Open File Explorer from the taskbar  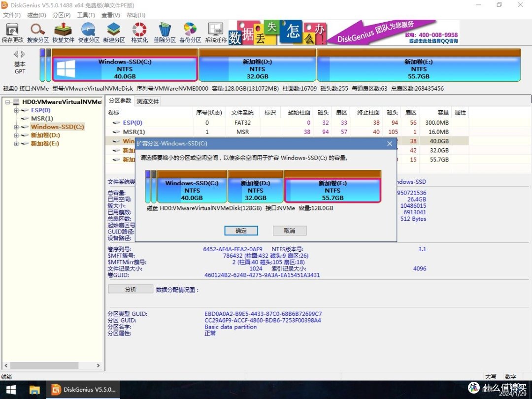click(x=34, y=390)
